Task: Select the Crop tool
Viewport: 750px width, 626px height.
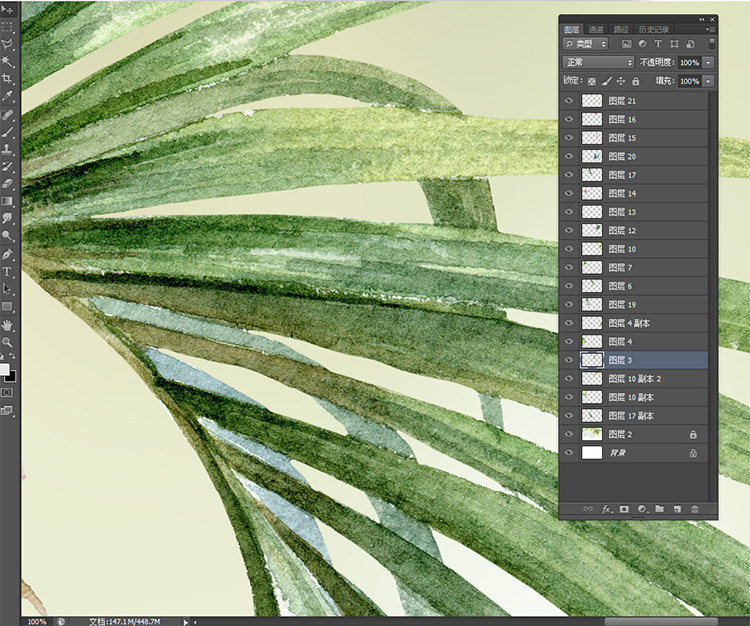Action: coord(7,79)
